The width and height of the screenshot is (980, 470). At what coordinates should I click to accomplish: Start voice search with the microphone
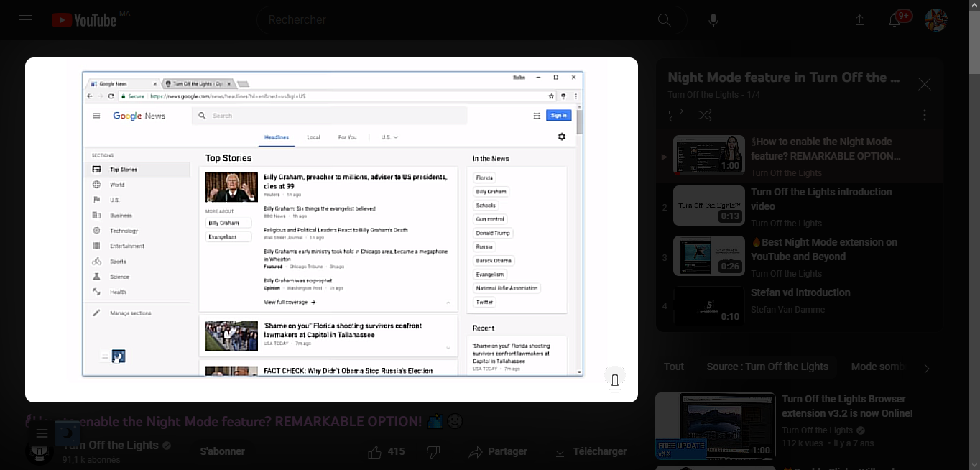point(713,20)
